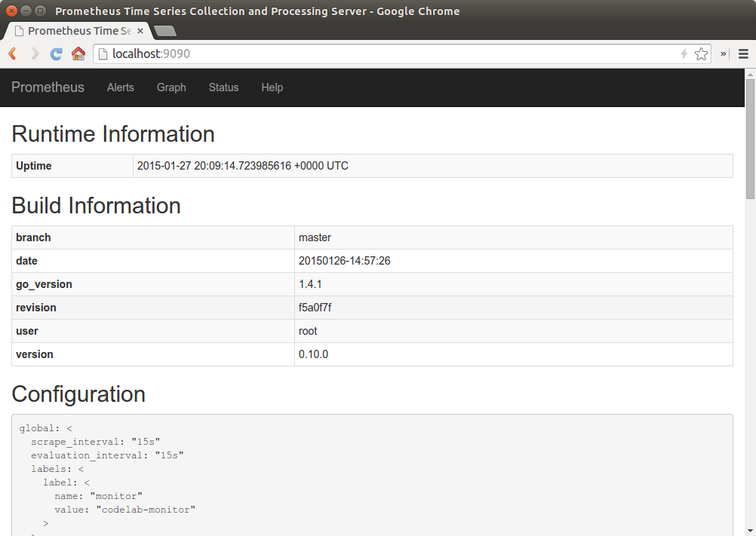Screen dimensions: 756x536
Task: Click the branch label cell
Action: pyautogui.click(x=153, y=237)
